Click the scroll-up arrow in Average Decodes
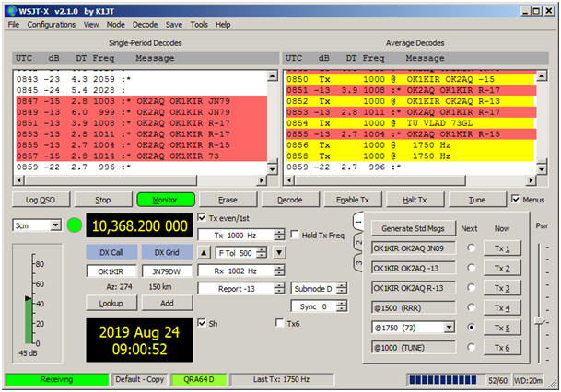Viewport: 561px width, 392px height. click(542, 75)
